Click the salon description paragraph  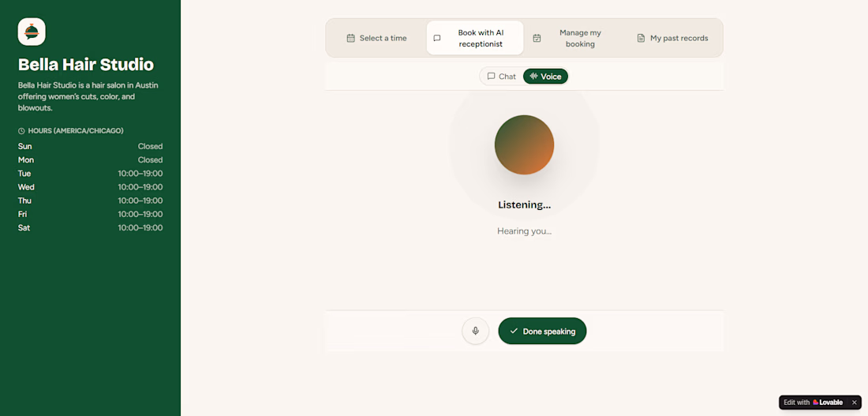(x=88, y=96)
